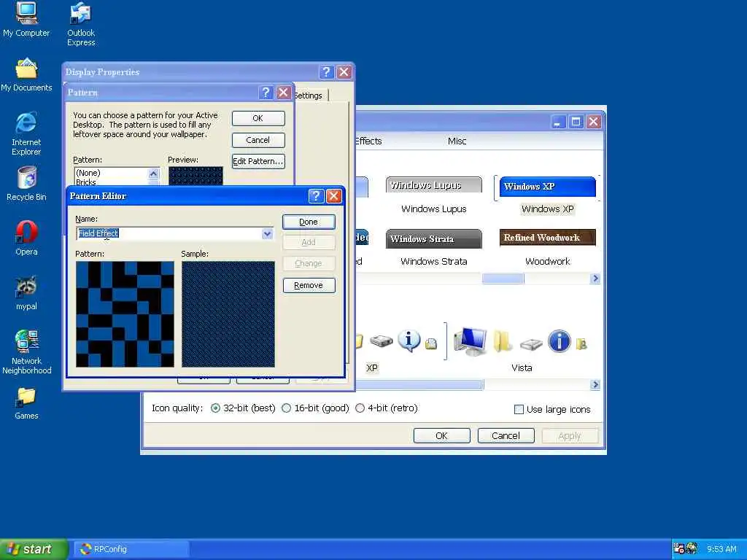
Task: Select the Vista computer monitor icon
Action: 471,341
